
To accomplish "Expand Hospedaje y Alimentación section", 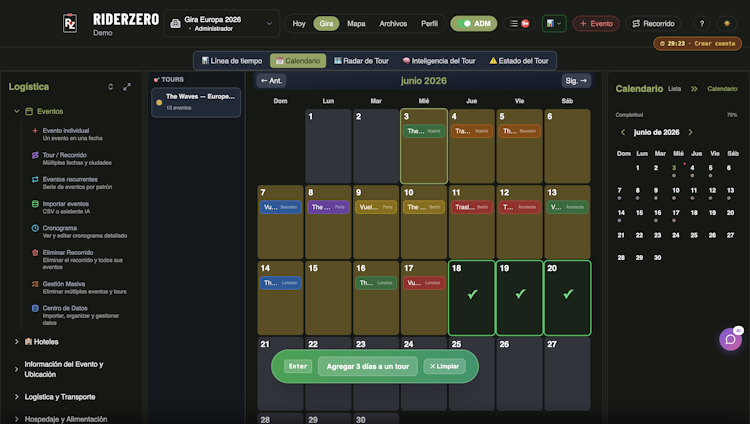I will click(17, 419).
